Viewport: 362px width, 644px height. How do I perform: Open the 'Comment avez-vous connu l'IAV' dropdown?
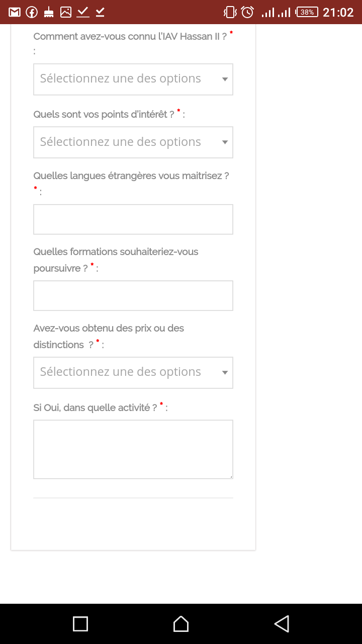point(133,79)
